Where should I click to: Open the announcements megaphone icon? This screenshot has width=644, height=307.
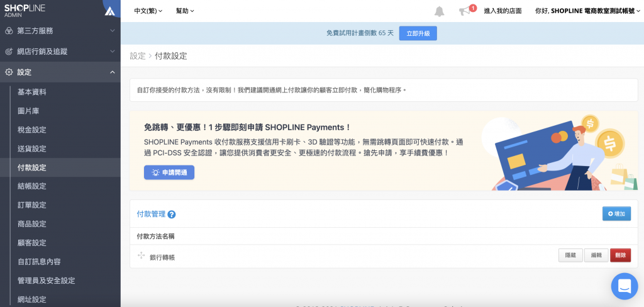[465, 11]
